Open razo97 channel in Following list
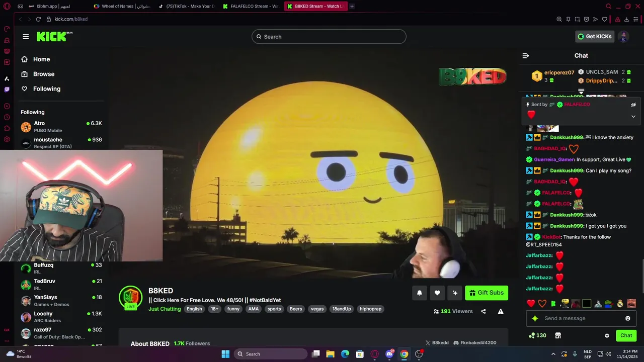 [61, 333]
